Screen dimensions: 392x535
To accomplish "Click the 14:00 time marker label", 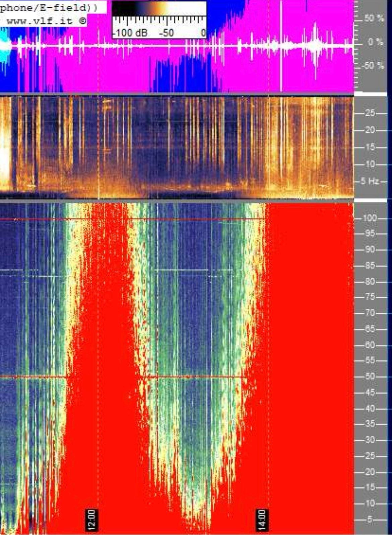I will point(262,520).
